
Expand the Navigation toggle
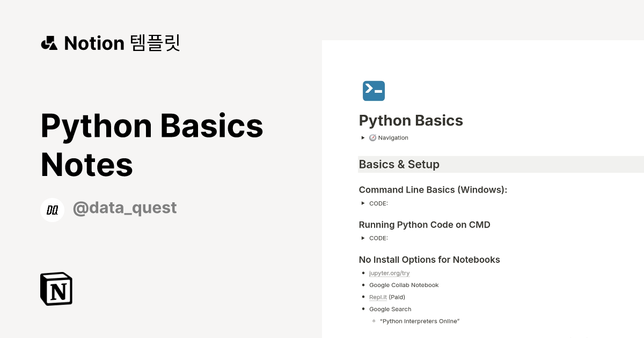pyautogui.click(x=363, y=137)
